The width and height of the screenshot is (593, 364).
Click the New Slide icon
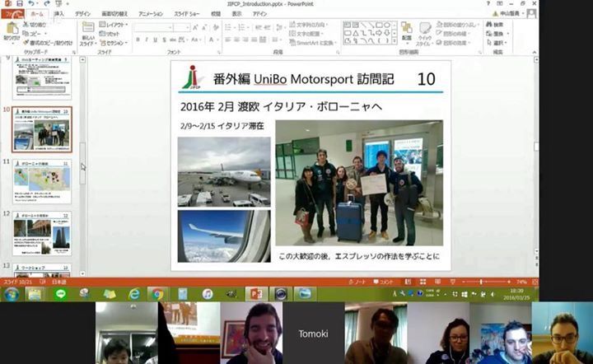(x=88, y=27)
